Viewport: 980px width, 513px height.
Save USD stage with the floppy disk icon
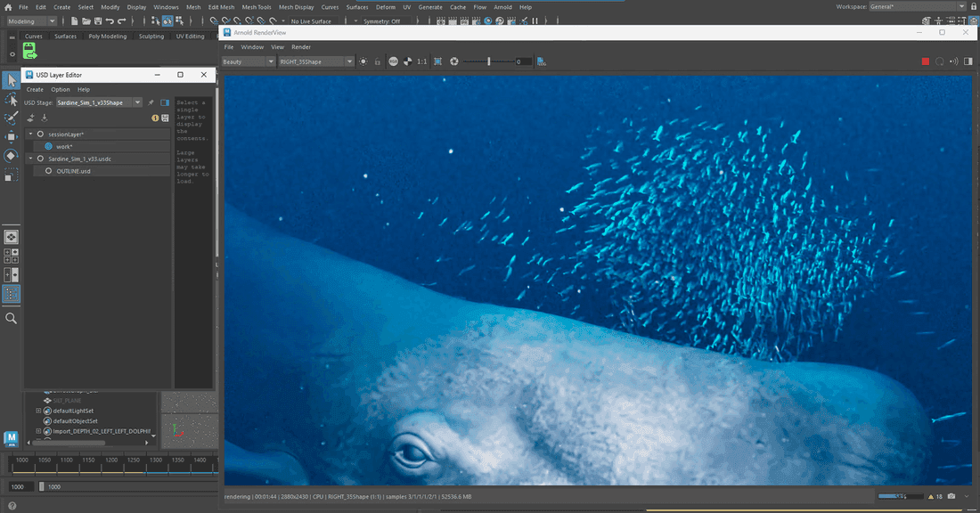[x=165, y=118]
